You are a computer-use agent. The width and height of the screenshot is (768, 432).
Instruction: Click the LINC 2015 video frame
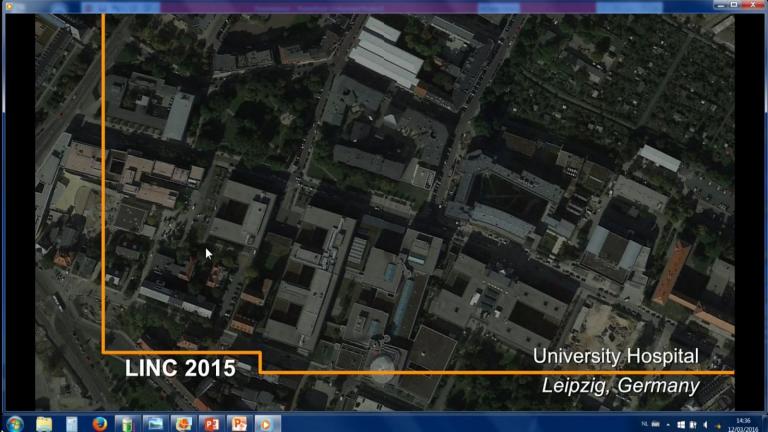tap(384, 212)
